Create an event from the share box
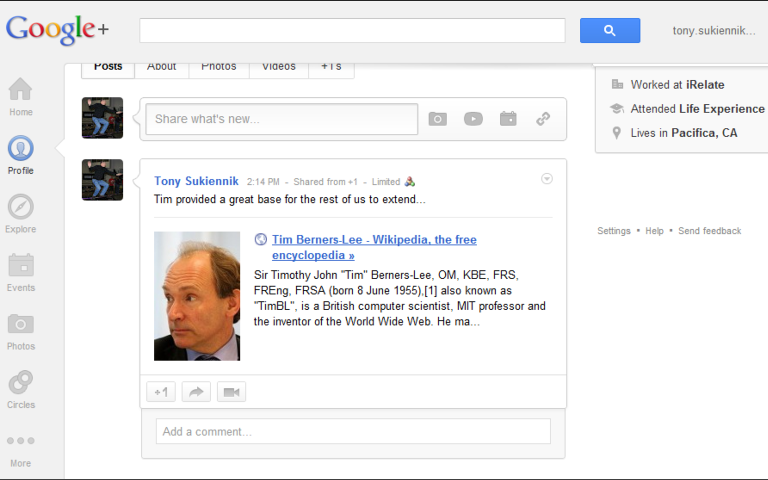Viewport: 768px width, 480px height. pos(508,119)
